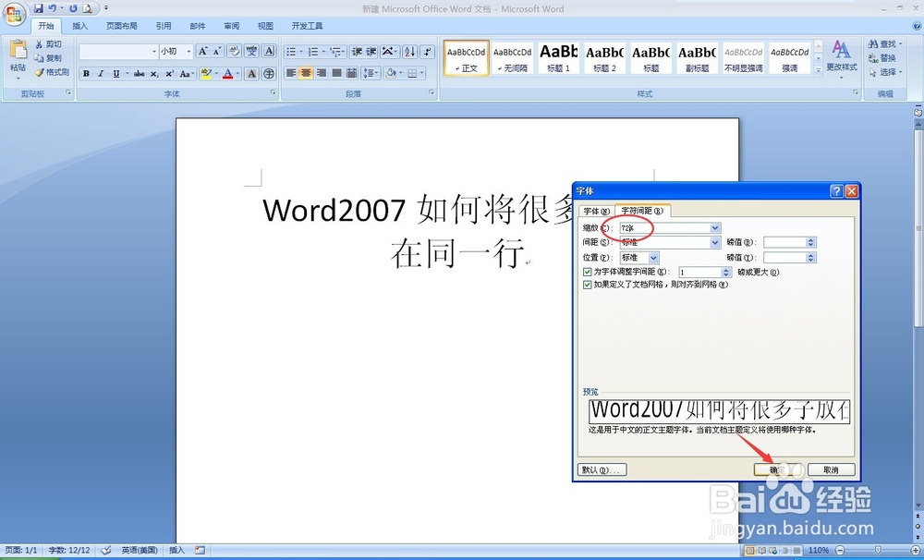Click the 位置 磅值 input field
This screenshot has height=560, width=924.
point(784,258)
